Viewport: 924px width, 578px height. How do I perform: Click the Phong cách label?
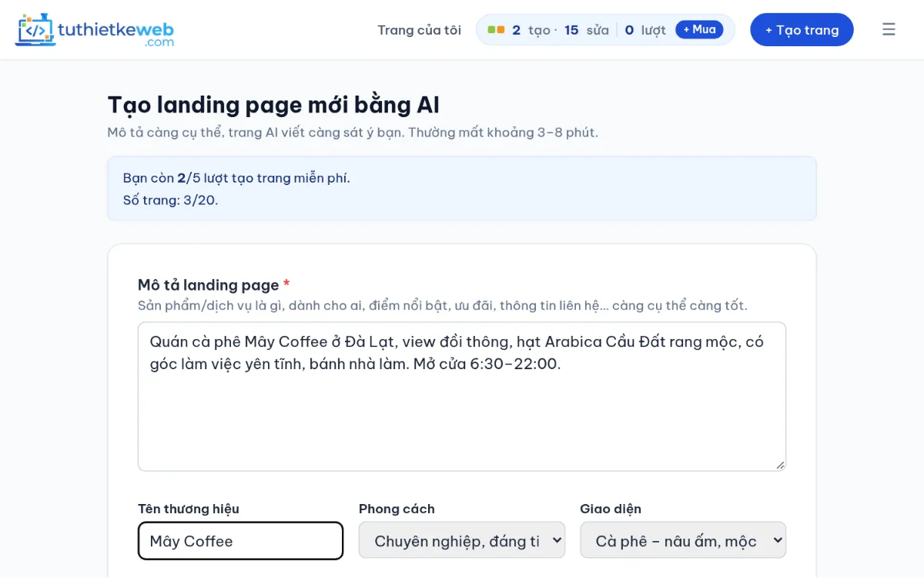pyautogui.click(x=397, y=509)
